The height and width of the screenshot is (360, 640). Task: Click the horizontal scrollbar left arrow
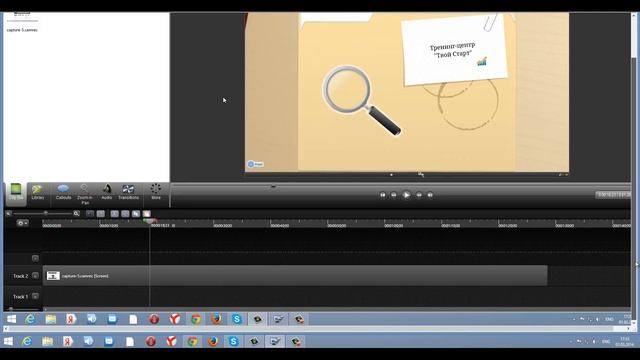(6, 329)
